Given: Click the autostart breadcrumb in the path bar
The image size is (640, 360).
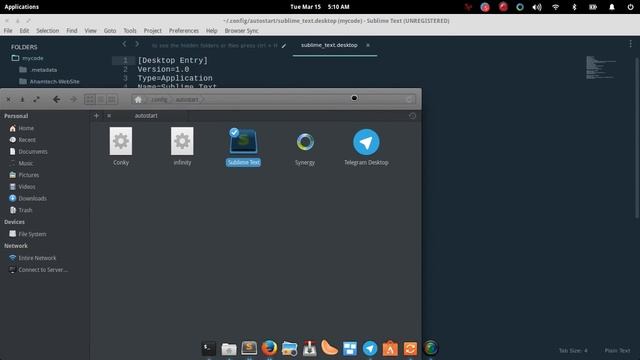Looking at the screenshot, I should pos(187,100).
